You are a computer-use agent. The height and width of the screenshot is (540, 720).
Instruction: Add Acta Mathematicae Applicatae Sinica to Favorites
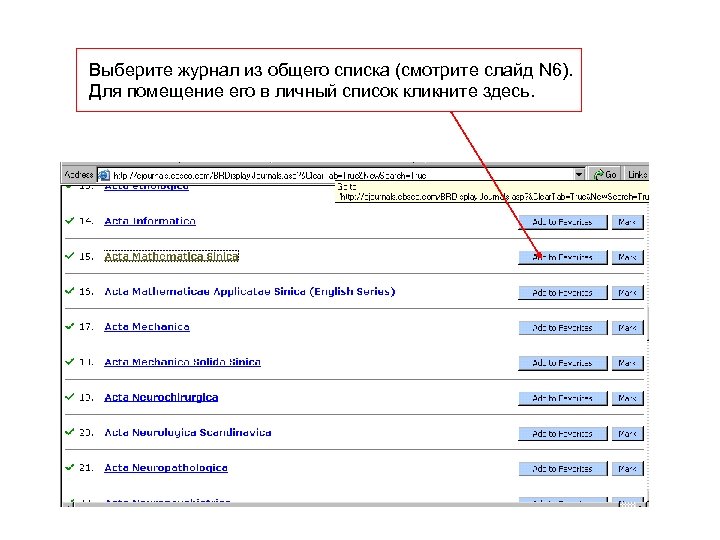click(562, 292)
